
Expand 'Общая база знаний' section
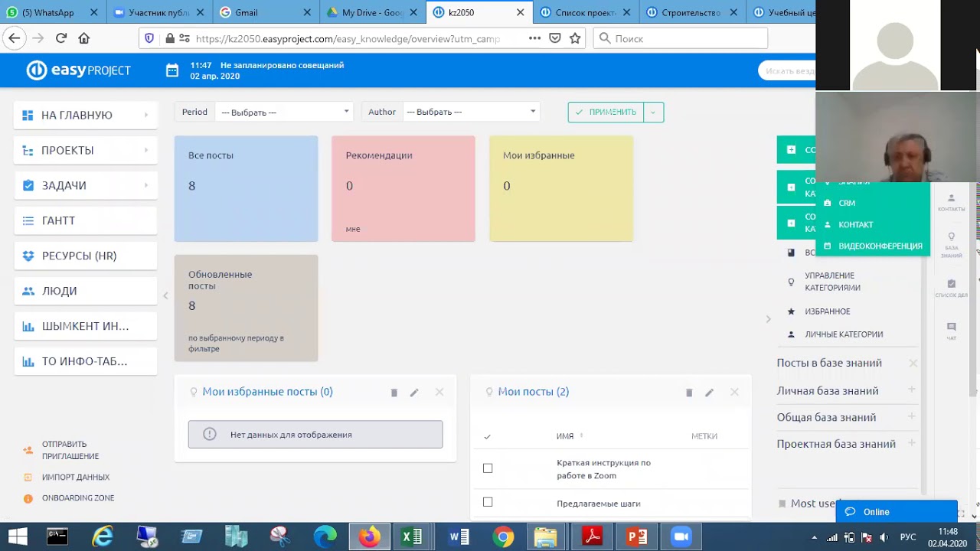click(912, 416)
